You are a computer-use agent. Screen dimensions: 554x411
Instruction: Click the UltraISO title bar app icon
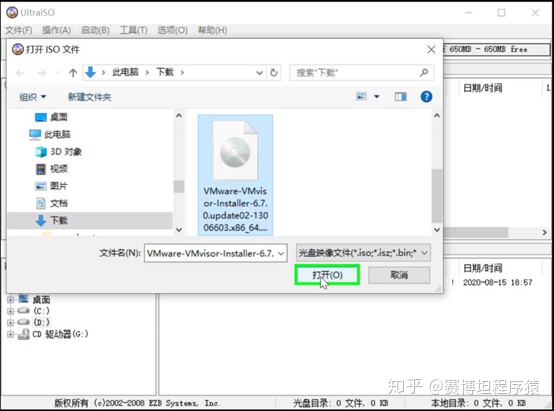point(12,12)
